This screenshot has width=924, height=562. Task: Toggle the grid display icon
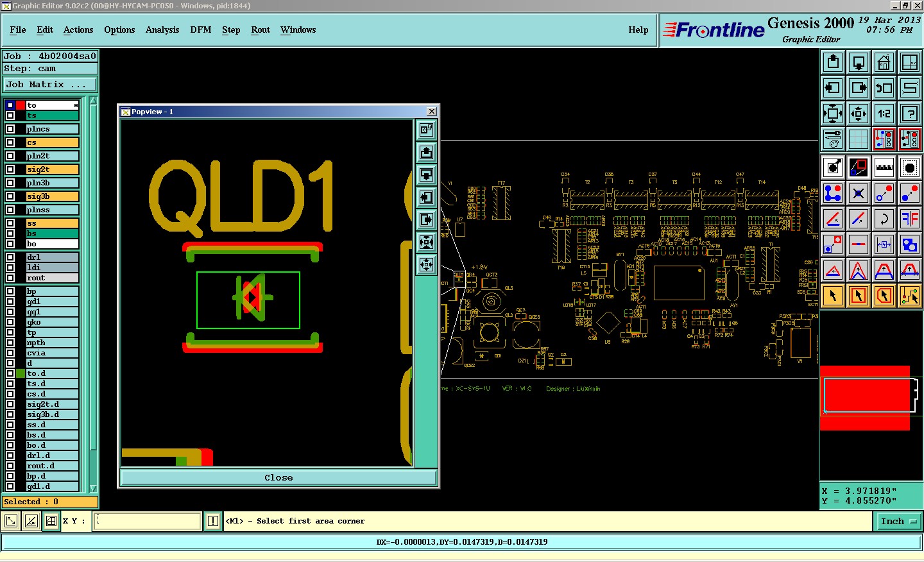tap(859, 139)
